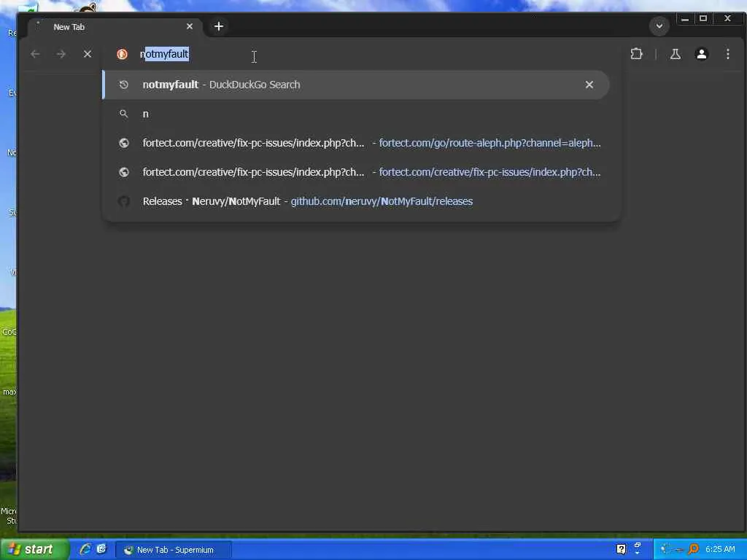Choose notmyfault DuckDuckGo Search suggestion
The width and height of the screenshot is (747, 560).
click(x=355, y=85)
